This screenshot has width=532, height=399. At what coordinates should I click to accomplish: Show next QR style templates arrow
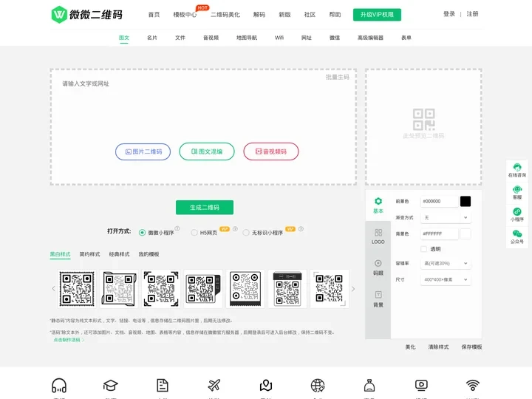[353, 289]
